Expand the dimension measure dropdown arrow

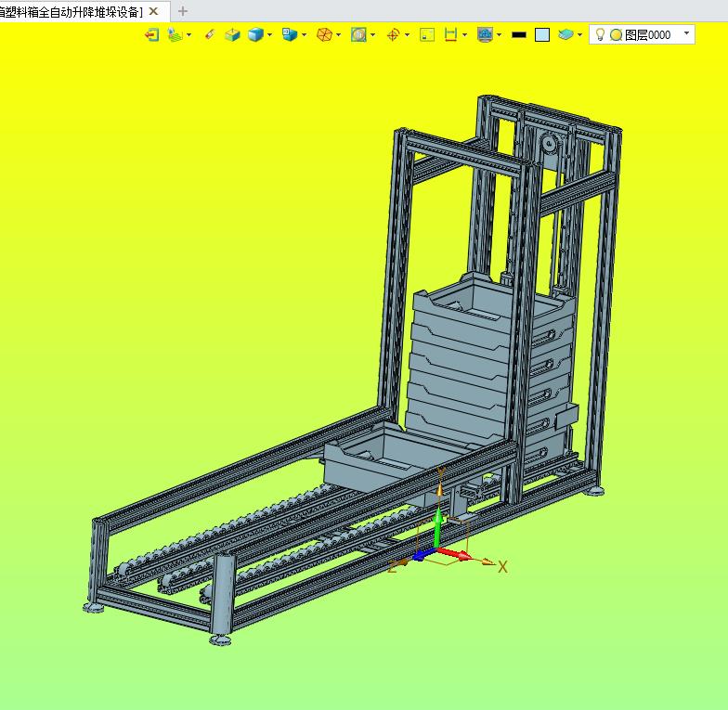click(464, 35)
